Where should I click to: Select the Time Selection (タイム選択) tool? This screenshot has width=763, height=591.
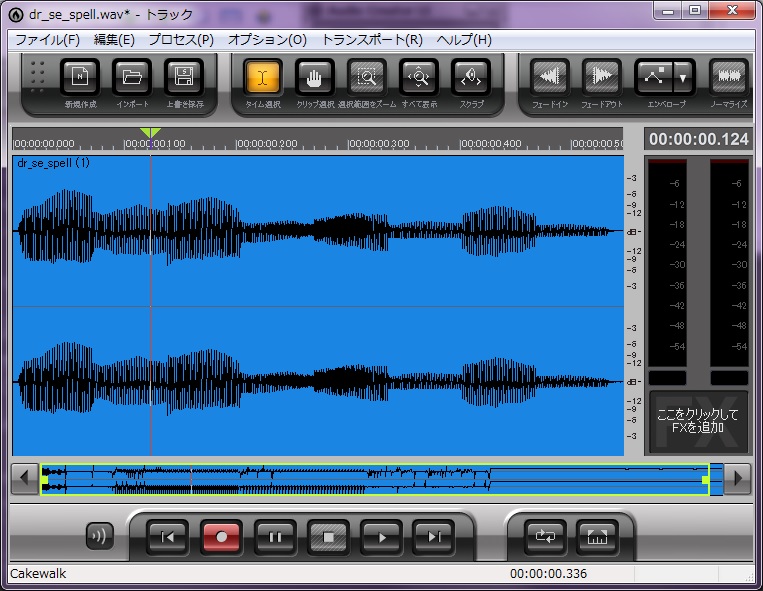[x=262, y=77]
